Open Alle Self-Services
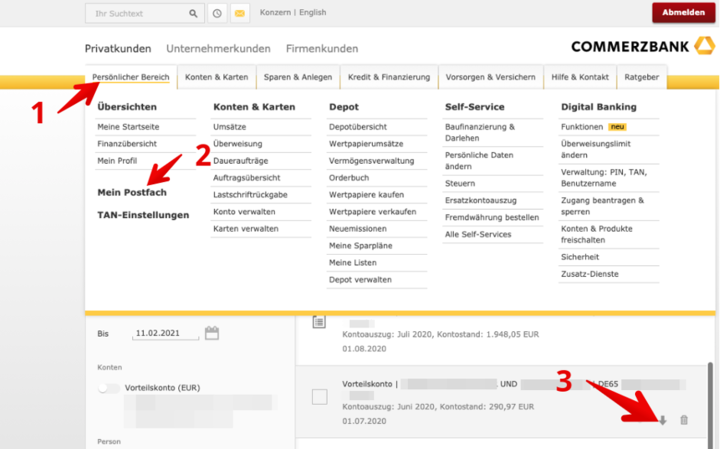720x449 pixels. pos(478,234)
